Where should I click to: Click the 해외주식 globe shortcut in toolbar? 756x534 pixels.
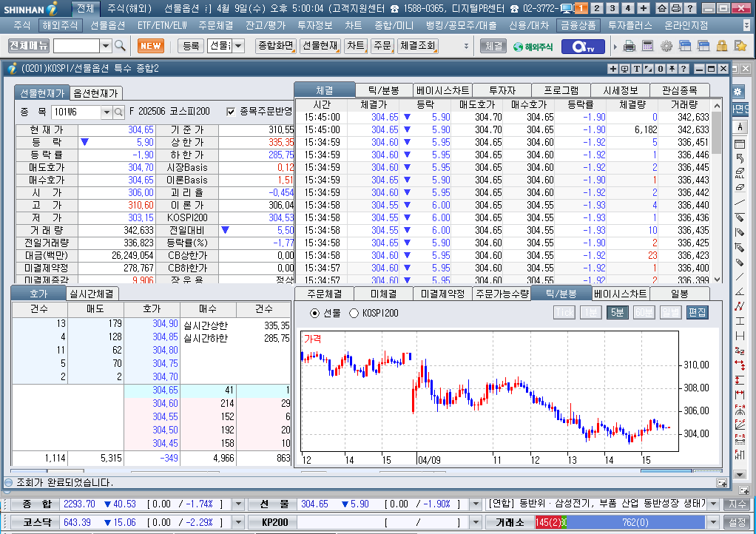533,47
